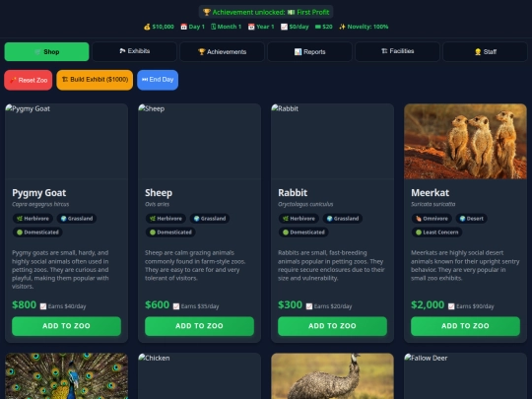Click the calendar icon beside Year 1
Viewport: 532px width, 399px height.
pos(251,27)
